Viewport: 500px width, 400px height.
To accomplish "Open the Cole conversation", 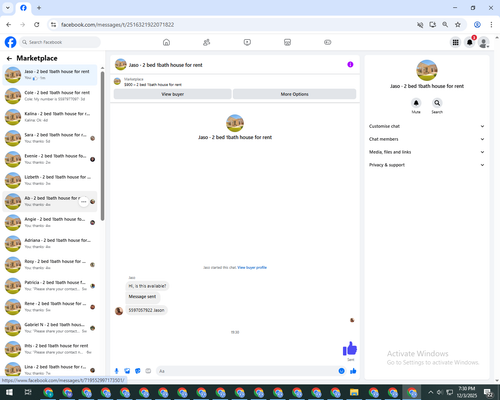I will click(x=50, y=96).
